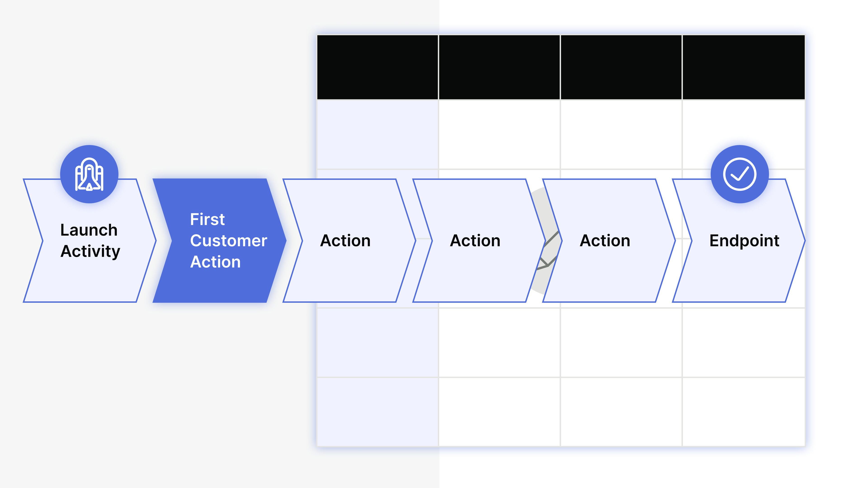
Task: Click the rocket launch icon
Action: click(89, 174)
